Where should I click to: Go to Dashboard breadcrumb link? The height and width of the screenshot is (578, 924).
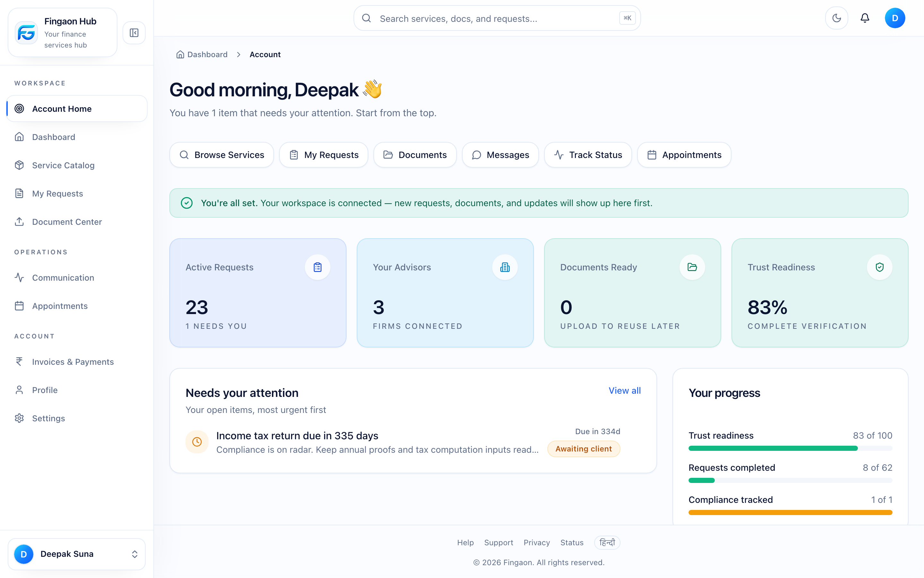tap(202, 54)
